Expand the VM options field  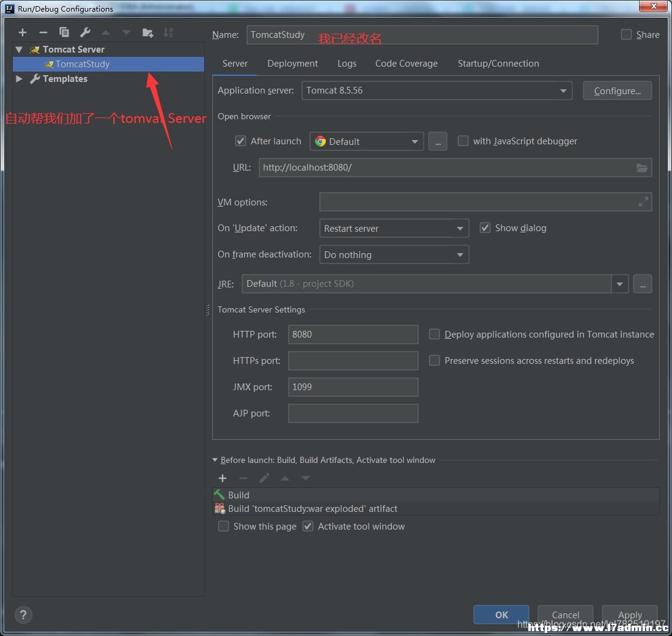tap(643, 202)
